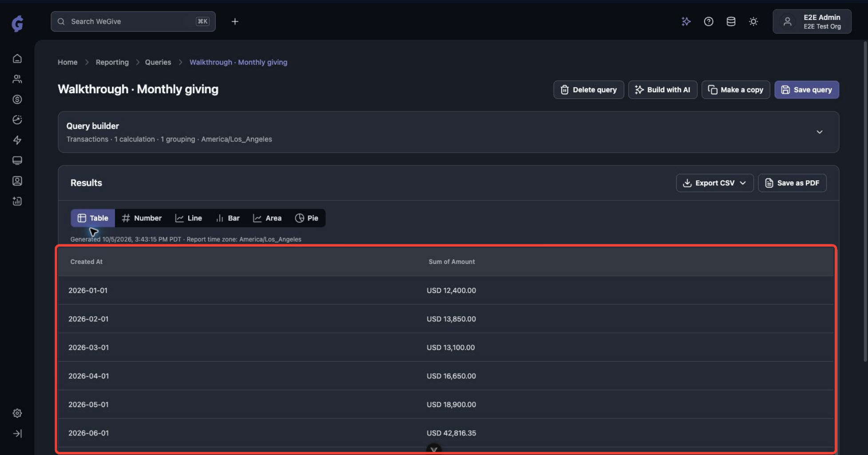Focus the Search WeGive field

pos(133,21)
